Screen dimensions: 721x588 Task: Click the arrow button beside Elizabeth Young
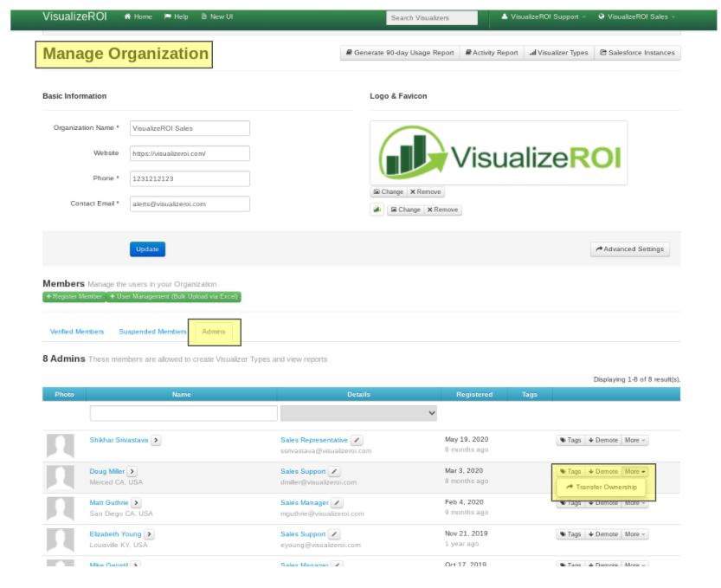tap(149, 534)
